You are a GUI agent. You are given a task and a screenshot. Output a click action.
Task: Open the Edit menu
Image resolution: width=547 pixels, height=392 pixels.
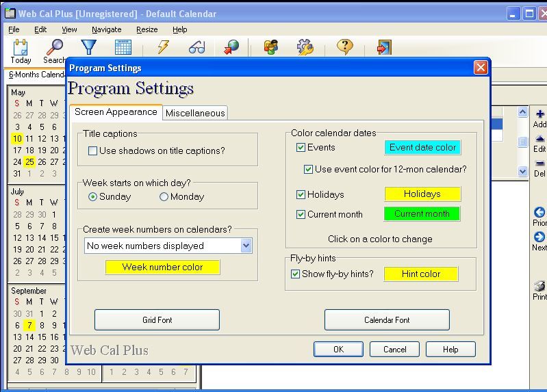coord(40,29)
